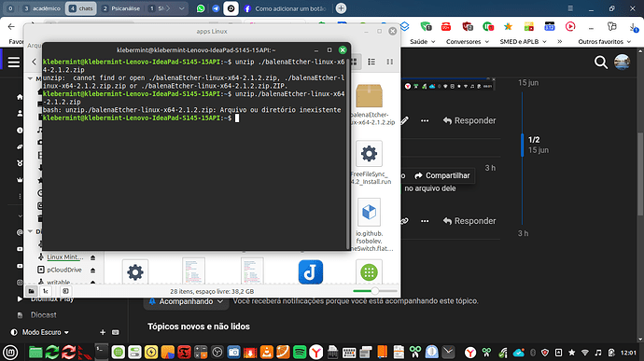Expand the tab groups dropdown arrow
644x361 pixels.
[181, 8]
